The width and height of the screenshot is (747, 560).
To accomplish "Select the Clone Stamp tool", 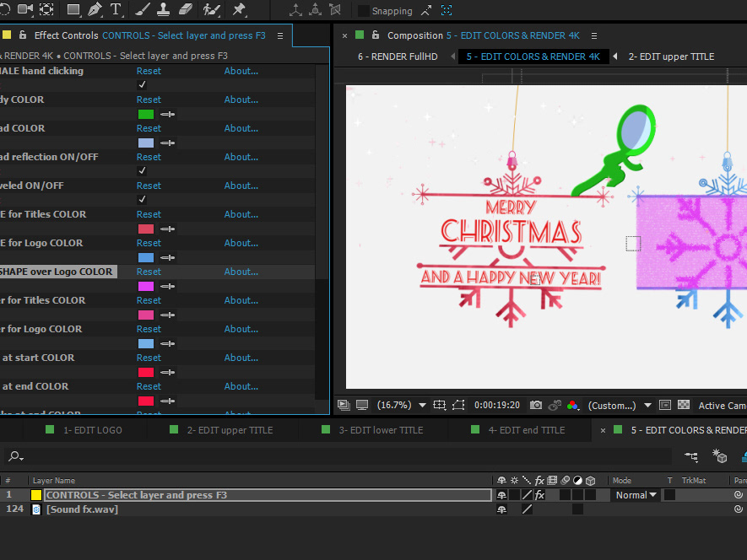I will click(164, 9).
